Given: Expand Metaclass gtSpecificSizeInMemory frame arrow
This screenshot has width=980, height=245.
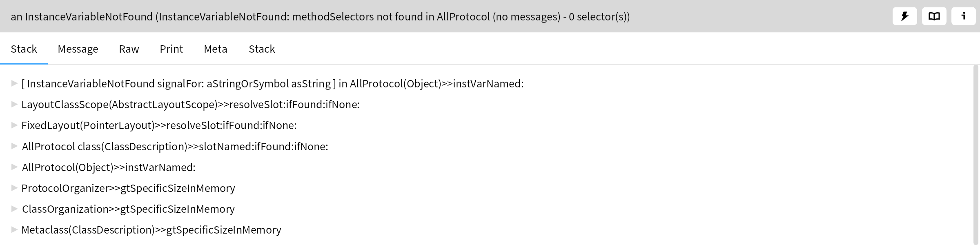Looking at the screenshot, I should [14, 229].
